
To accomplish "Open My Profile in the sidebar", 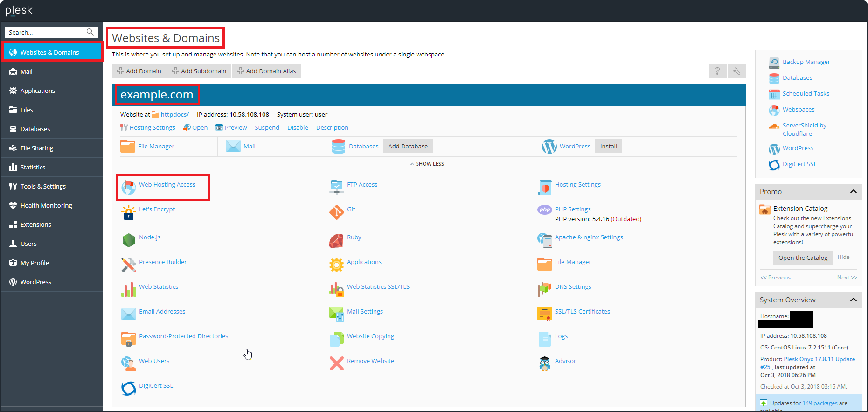I will point(52,263).
